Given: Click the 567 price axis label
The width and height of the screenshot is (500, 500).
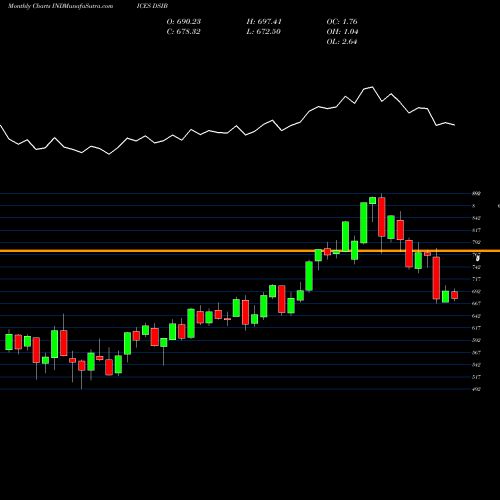Looking at the screenshot, I should [476, 352].
